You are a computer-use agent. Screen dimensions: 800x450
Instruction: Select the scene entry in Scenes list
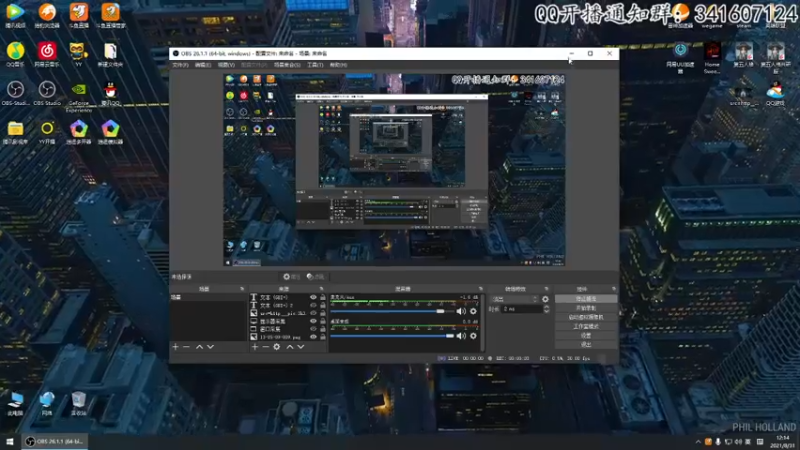click(x=208, y=297)
